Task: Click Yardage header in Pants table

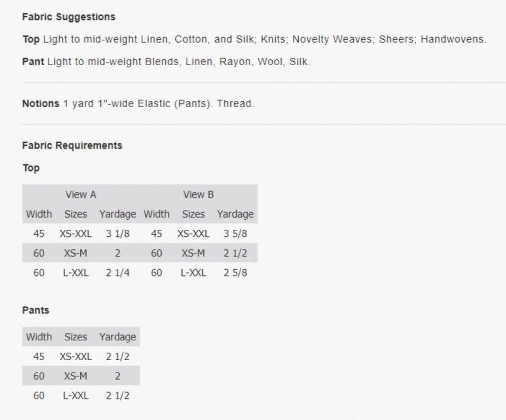Action: 117,337
